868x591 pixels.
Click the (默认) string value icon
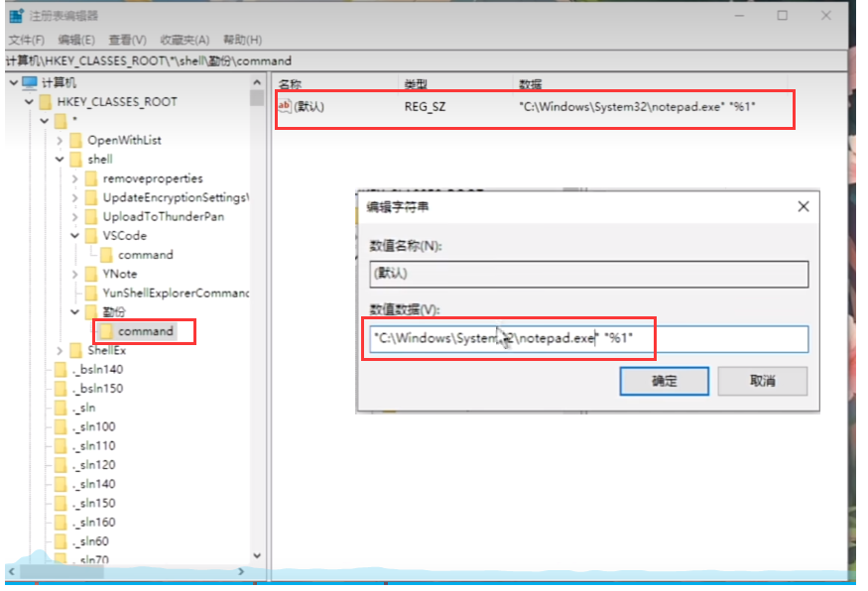[285, 106]
